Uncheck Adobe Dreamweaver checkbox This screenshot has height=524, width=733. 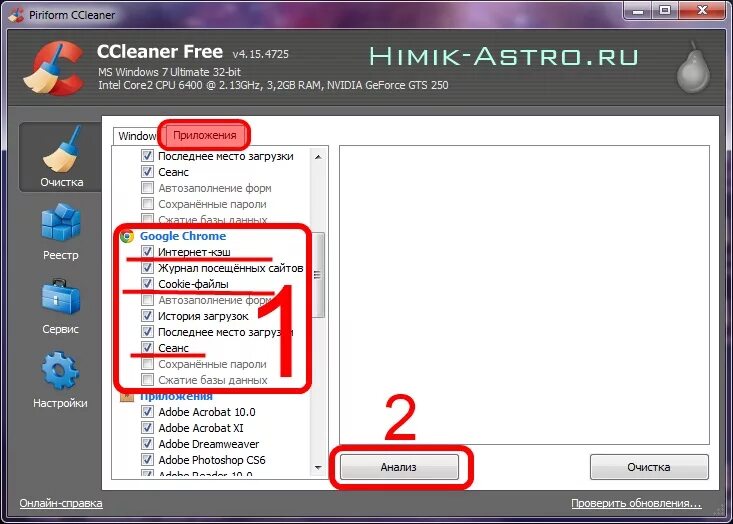tap(147, 444)
